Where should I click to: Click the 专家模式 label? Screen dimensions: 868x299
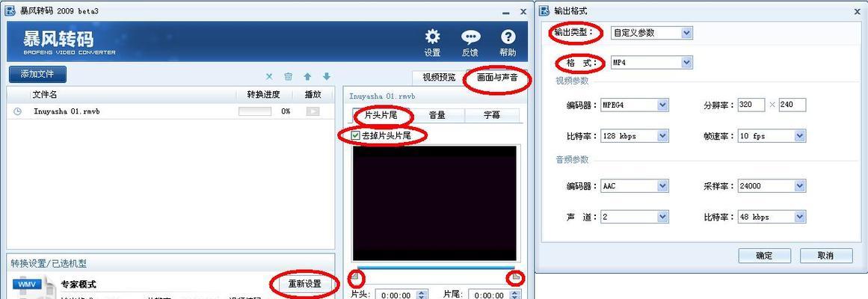[x=78, y=284]
